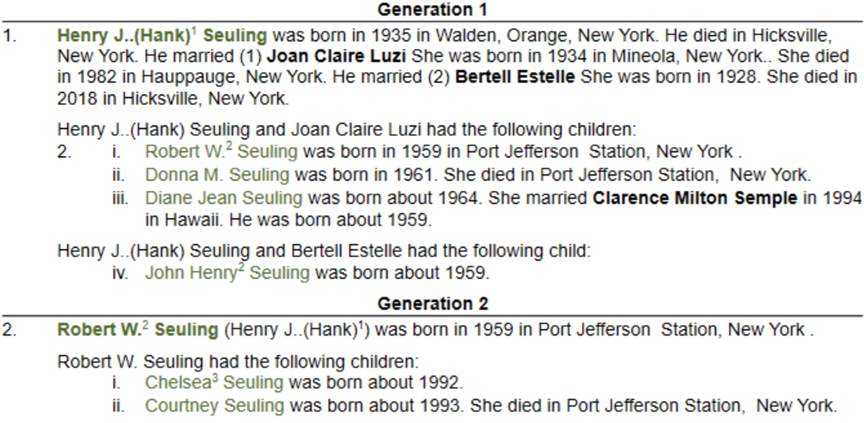864x423 pixels.
Task: Open the bold Henry J..(Hank) Seuling entry
Action: tap(162, 36)
